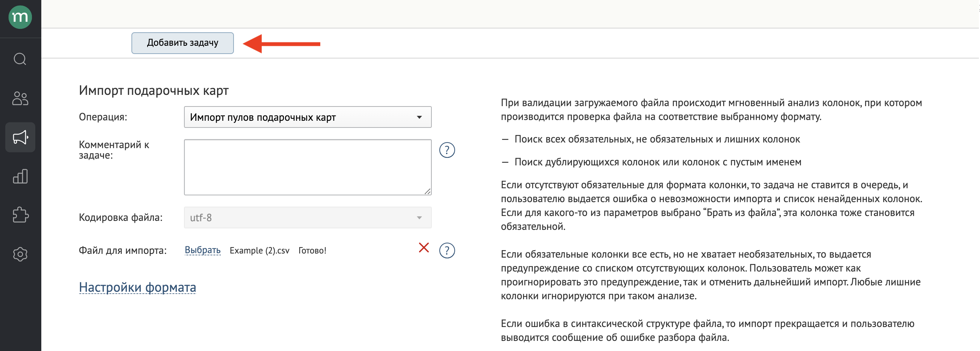The image size is (980, 351).
Task: Click the Выбрать file link
Action: coord(203,250)
